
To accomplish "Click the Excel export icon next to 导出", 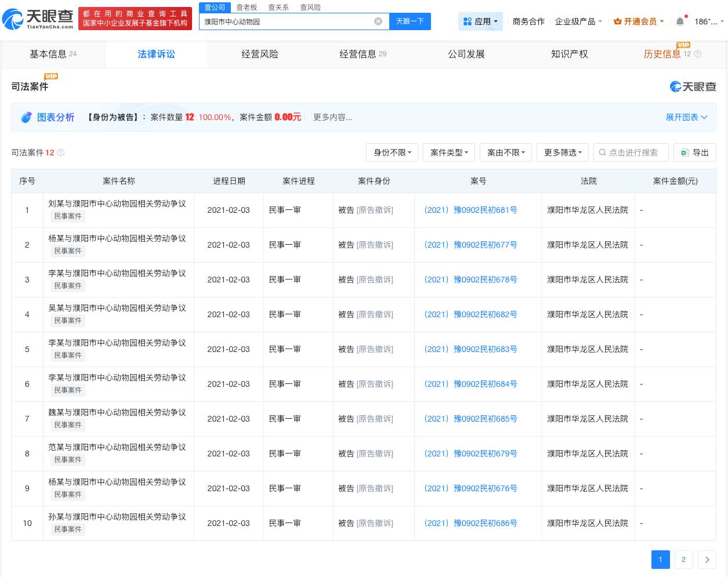I will coord(684,153).
